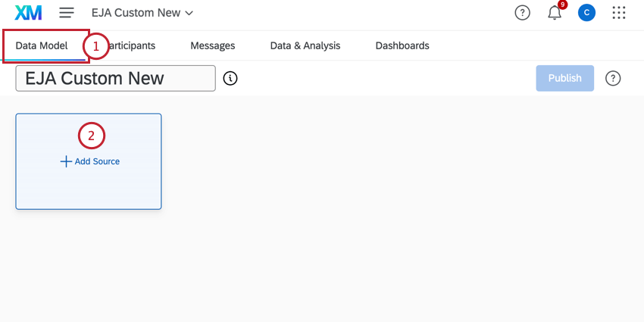
Task: Open the account avatar menu
Action: pos(586,13)
